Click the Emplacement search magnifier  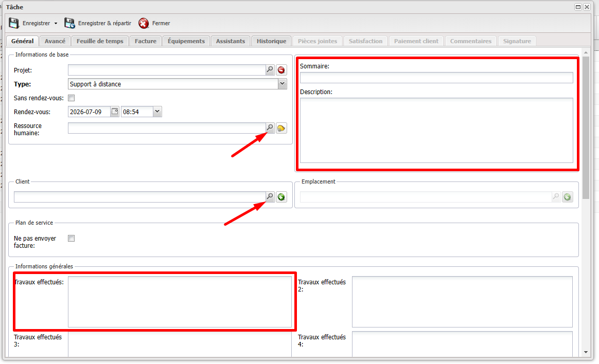coord(556,196)
